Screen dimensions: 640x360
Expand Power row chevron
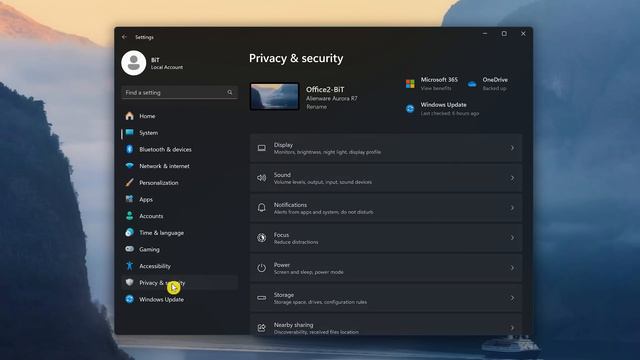coord(512,268)
